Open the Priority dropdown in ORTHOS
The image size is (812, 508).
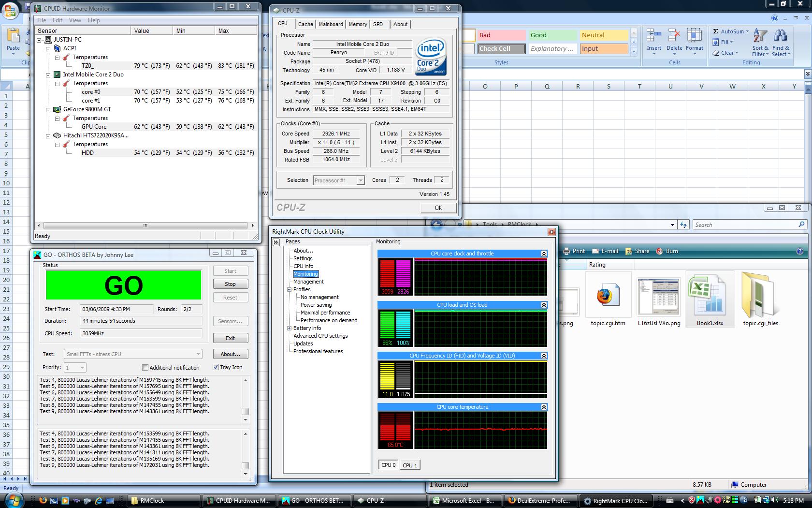coord(82,367)
